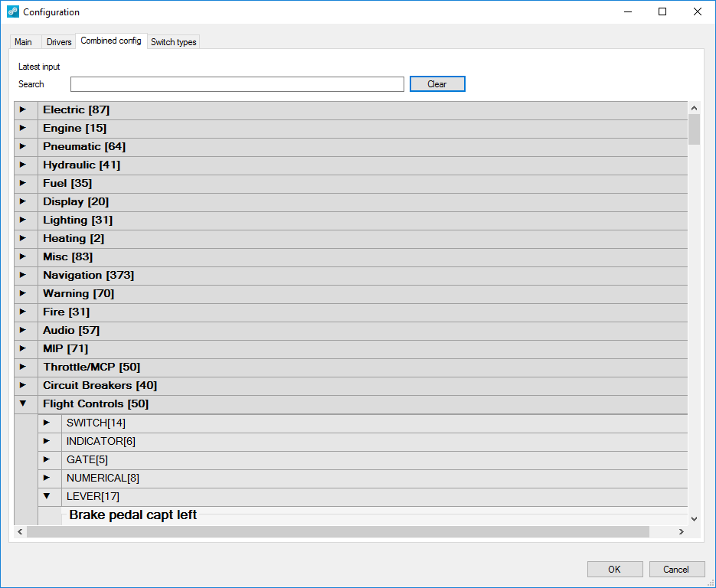Go to the Switch types tab
The width and height of the screenshot is (716, 588).
point(174,42)
